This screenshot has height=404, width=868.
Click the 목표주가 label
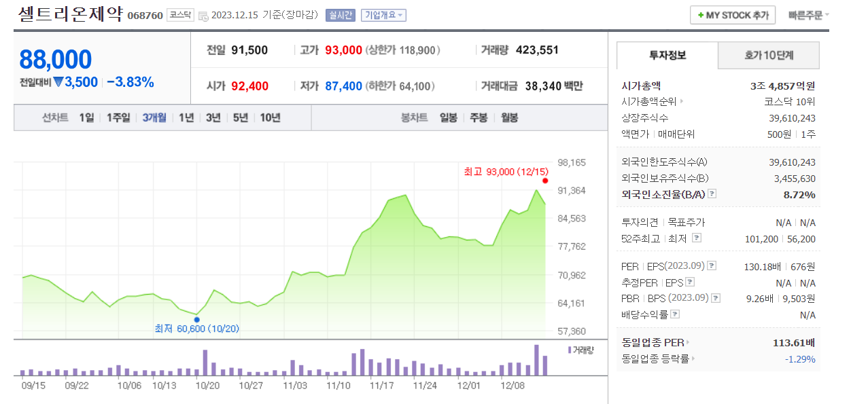click(687, 222)
